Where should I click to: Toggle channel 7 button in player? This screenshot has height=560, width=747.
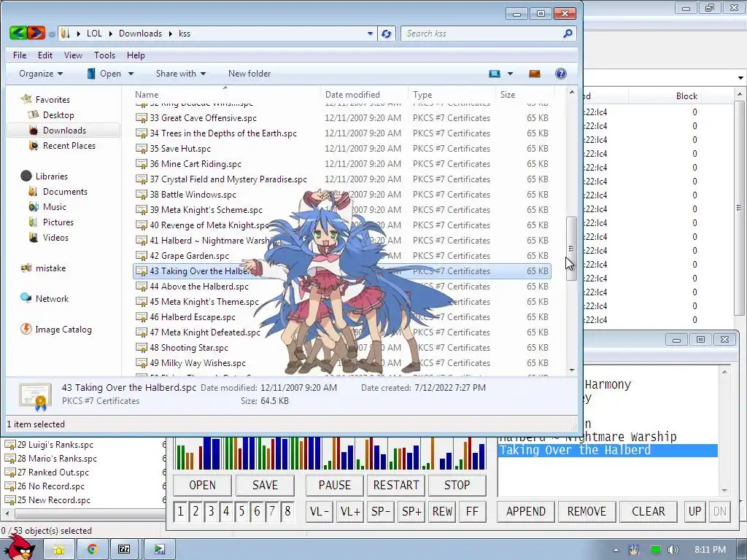coord(272,511)
